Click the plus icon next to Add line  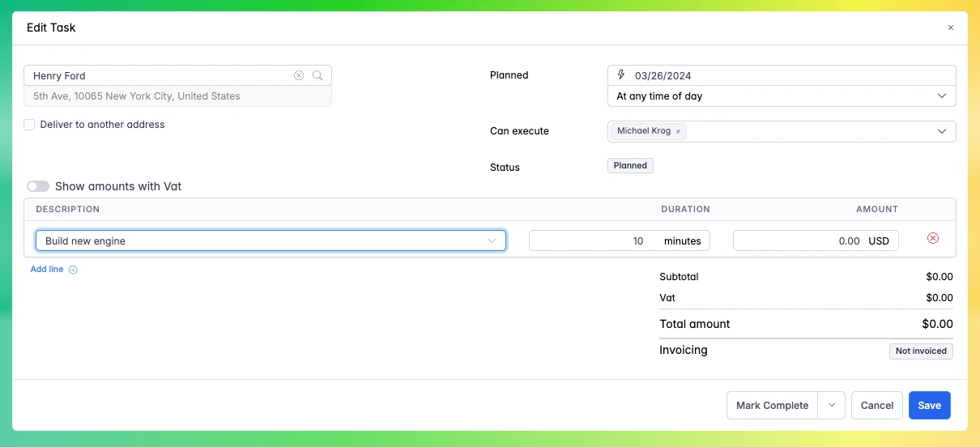[x=73, y=270]
